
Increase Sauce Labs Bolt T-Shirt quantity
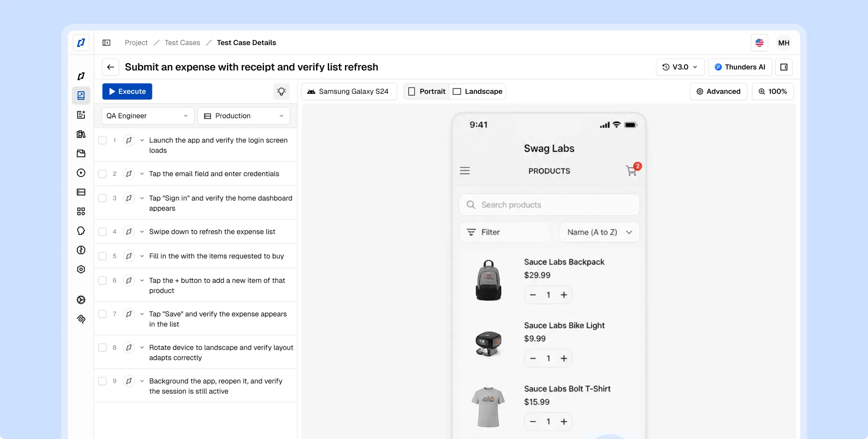tap(564, 421)
